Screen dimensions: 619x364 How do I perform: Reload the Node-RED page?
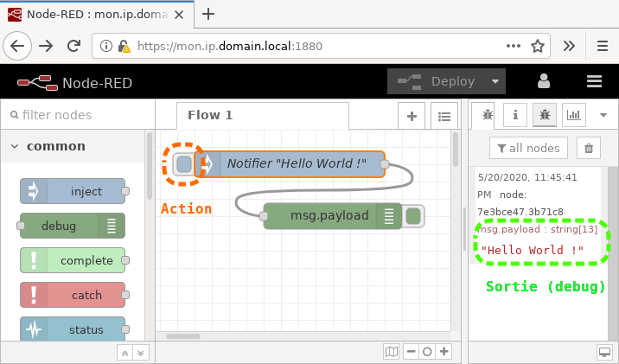[73, 46]
